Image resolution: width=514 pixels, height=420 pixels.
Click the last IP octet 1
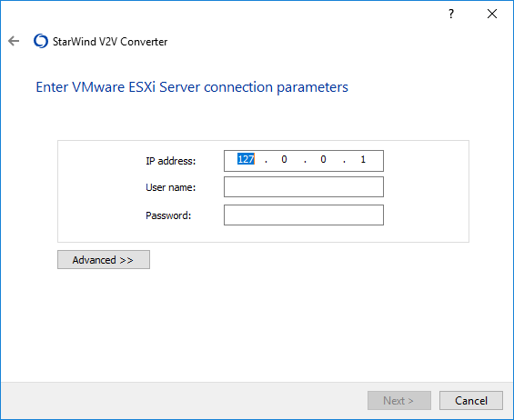[x=363, y=159]
